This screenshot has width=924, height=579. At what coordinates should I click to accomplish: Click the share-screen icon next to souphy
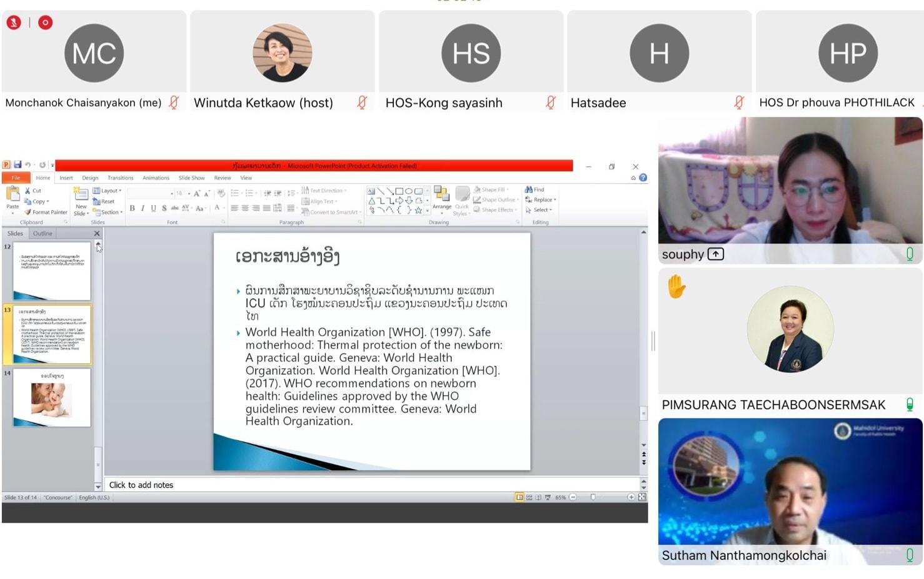716,254
